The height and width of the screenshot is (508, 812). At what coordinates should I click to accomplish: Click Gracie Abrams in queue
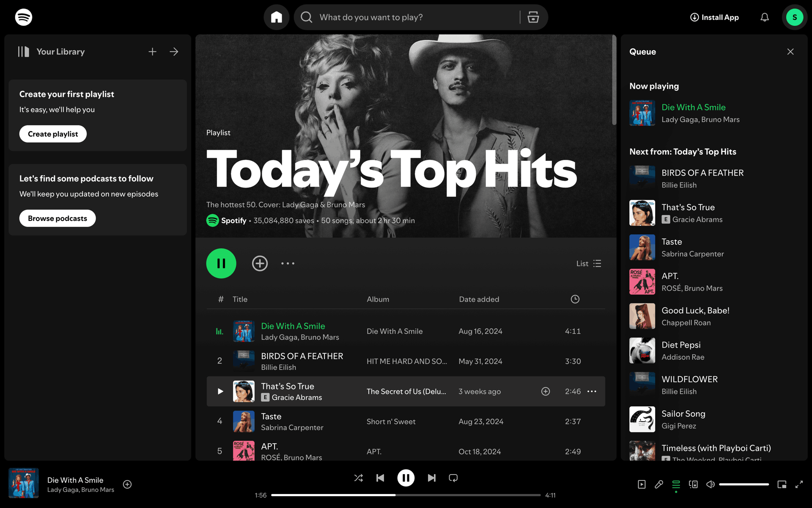(697, 220)
